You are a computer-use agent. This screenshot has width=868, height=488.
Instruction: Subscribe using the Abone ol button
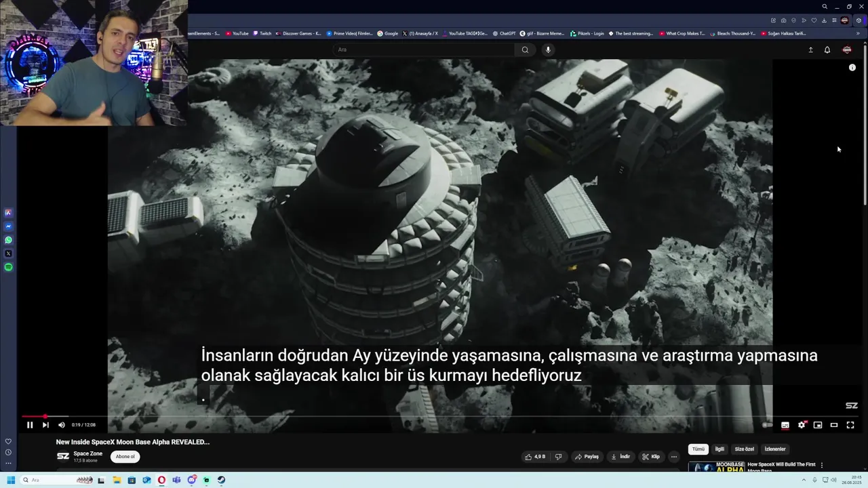pyautogui.click(x=125, y=457)
